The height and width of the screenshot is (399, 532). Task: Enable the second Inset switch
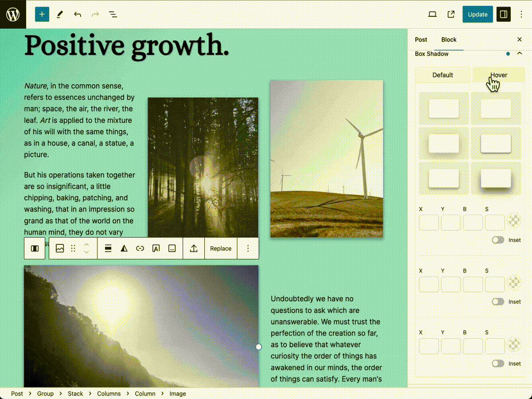[x=498, y=301]
